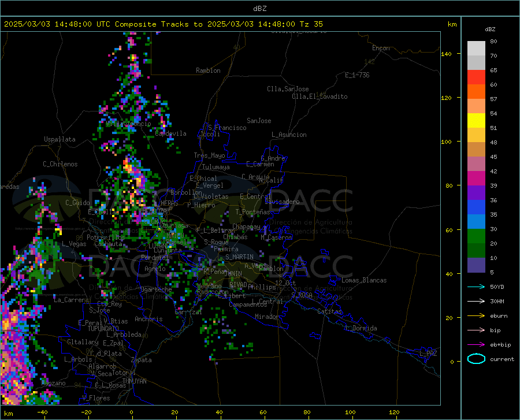Click the Tres_Mayo map label

pyautogui.click(x=209, y=155)
